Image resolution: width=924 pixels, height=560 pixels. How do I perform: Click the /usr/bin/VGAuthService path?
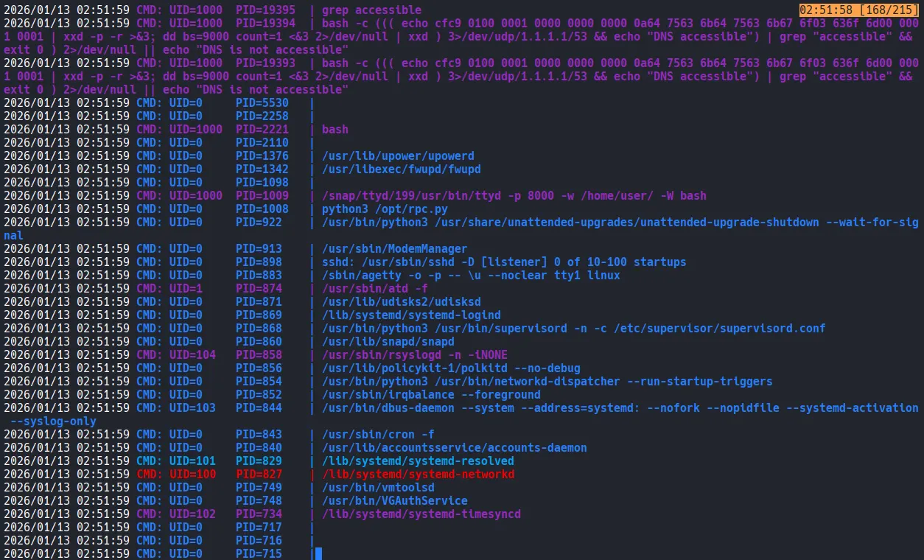pyautogui.click(x=394, y=500)
